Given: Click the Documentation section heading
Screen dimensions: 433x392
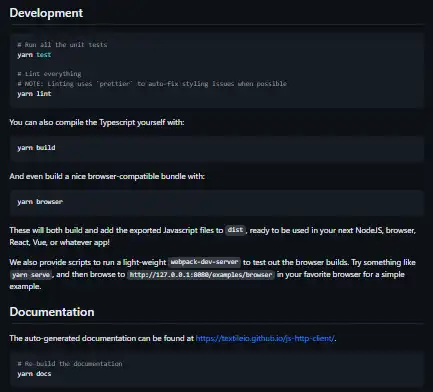Looking at the screenshot, I should (x=52, y=312).
